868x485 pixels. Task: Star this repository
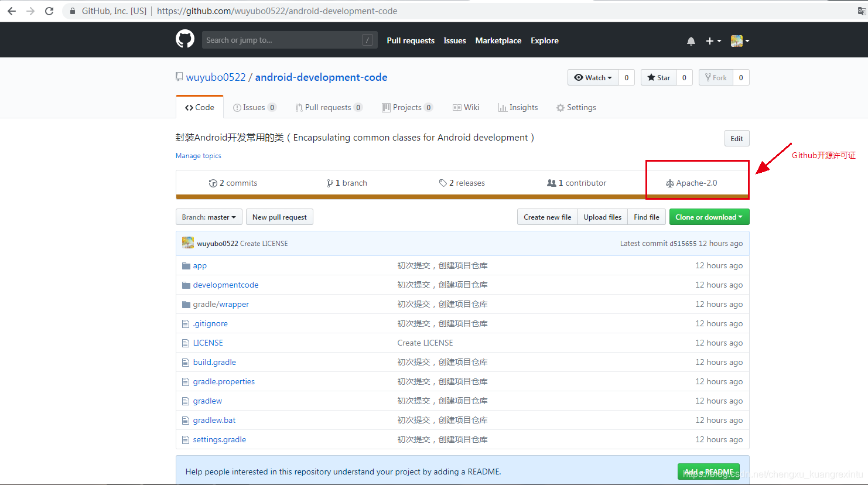(658, 77)
